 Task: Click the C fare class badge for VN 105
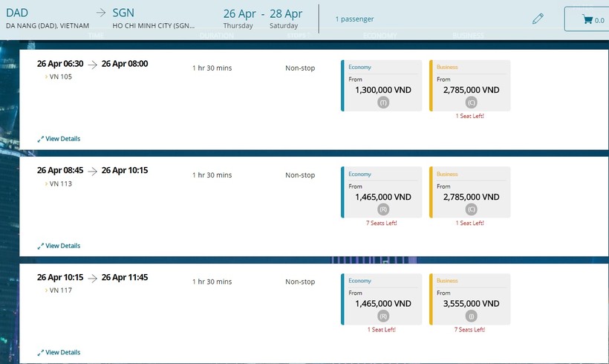[x=471, y=103]
